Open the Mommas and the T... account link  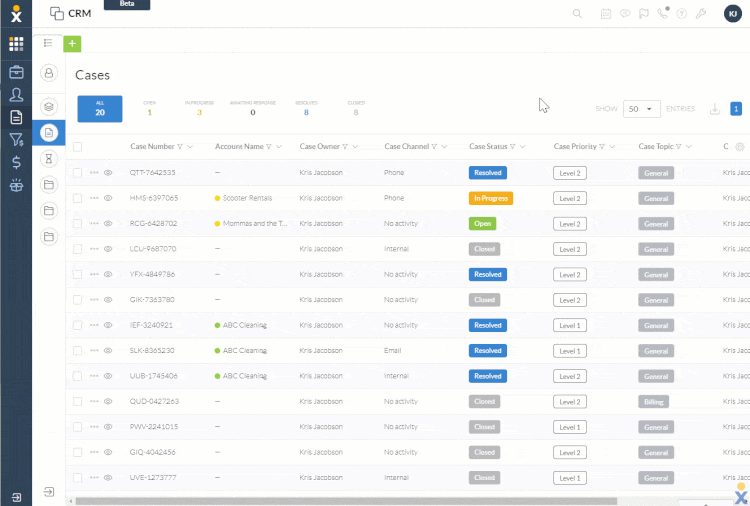click(255, 223)
